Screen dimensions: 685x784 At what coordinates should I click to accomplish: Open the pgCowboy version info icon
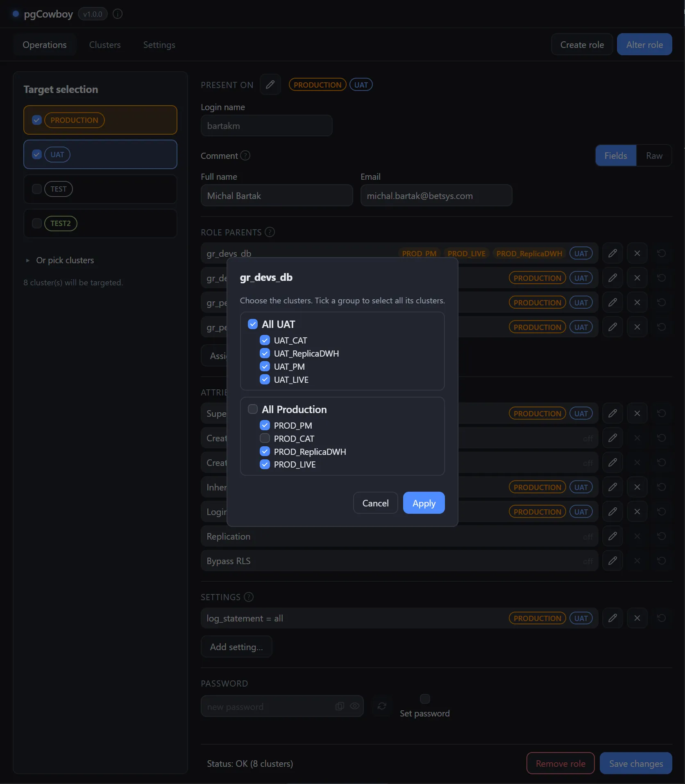coord(118,14)
